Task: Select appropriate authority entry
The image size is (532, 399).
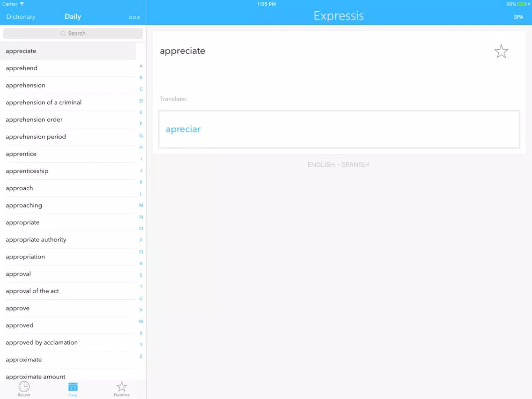Action: point(68,239)
